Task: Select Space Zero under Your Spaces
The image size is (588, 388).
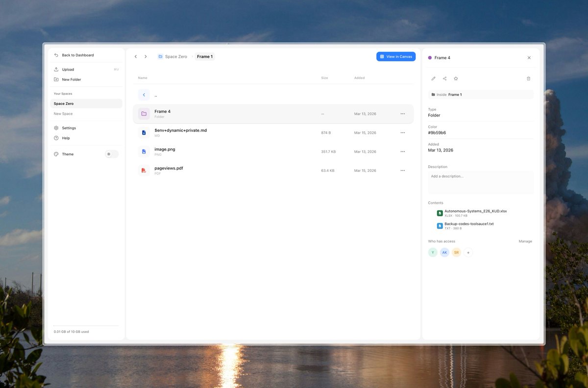Action: coord(86,104)
